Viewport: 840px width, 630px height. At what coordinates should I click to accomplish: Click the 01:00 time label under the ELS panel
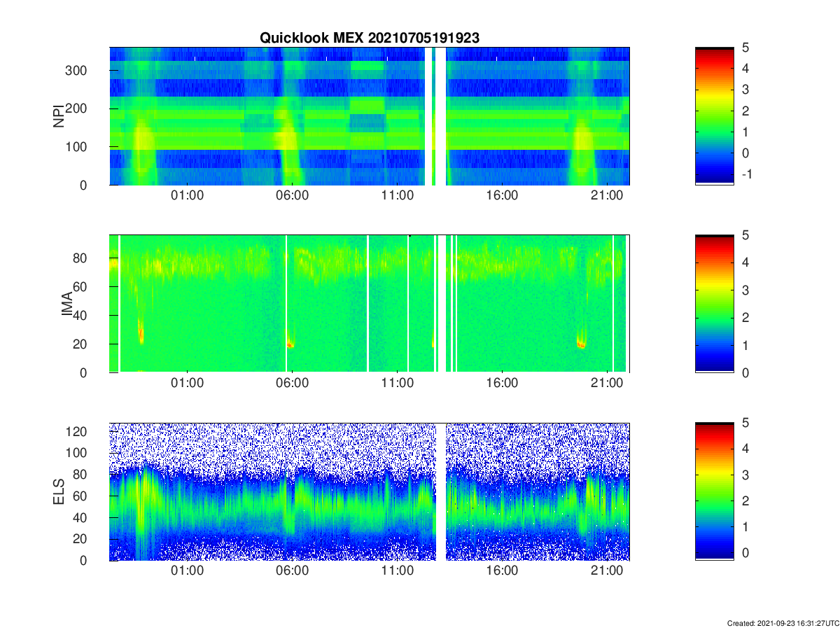[187, 571]
